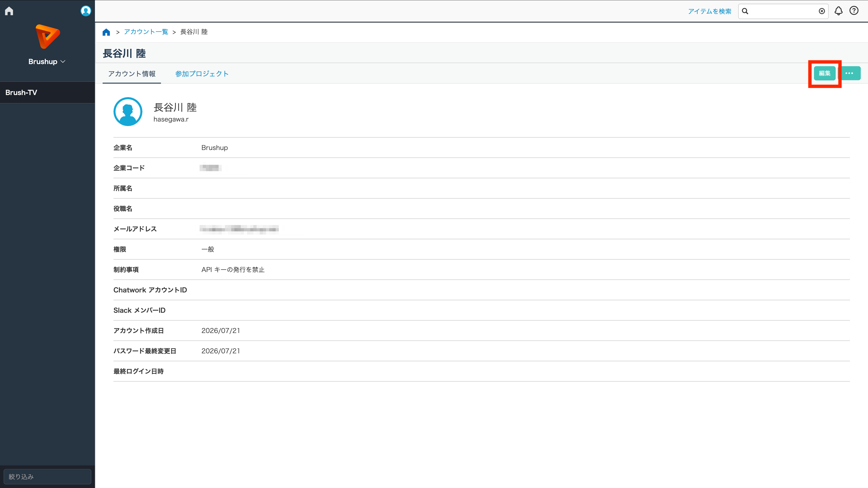
Task: Click the 編集 edit button
Action: 825,73
